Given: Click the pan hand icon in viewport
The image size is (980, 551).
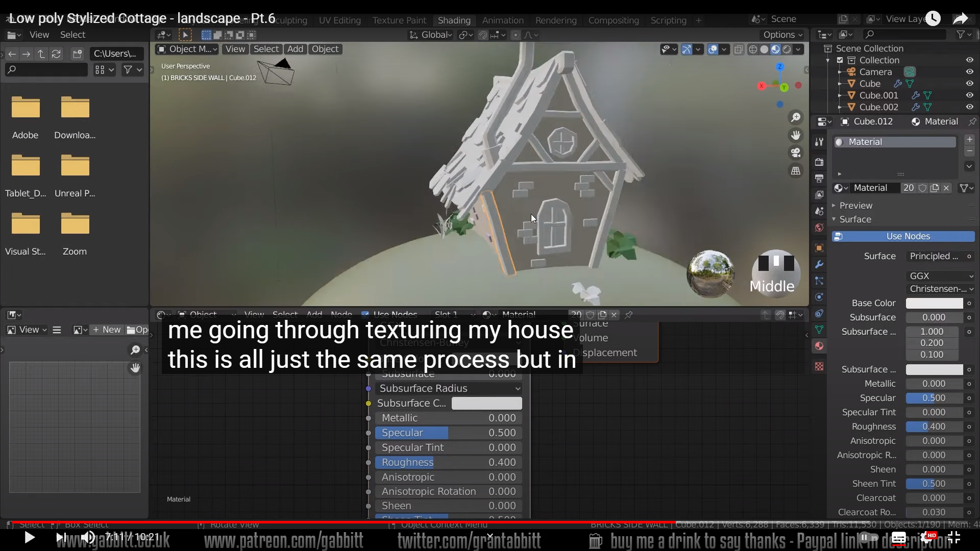Looking at the screenshot, I should pos(795,135).
